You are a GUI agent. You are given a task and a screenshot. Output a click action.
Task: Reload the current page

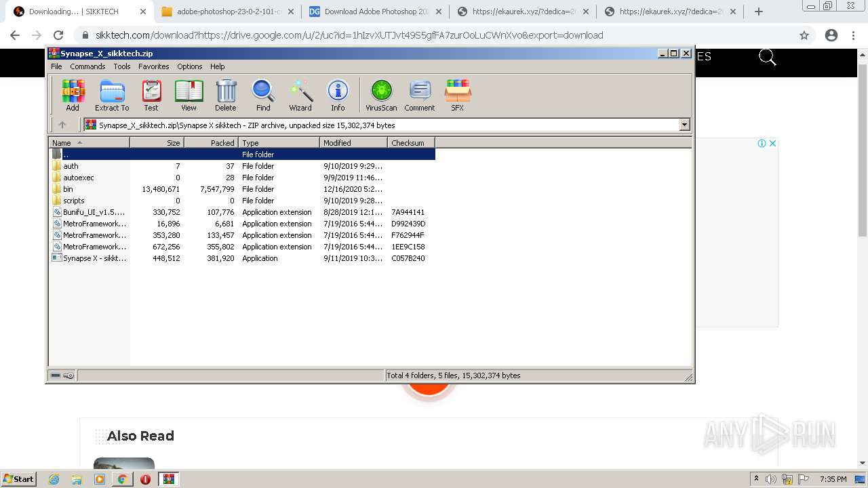58,35
